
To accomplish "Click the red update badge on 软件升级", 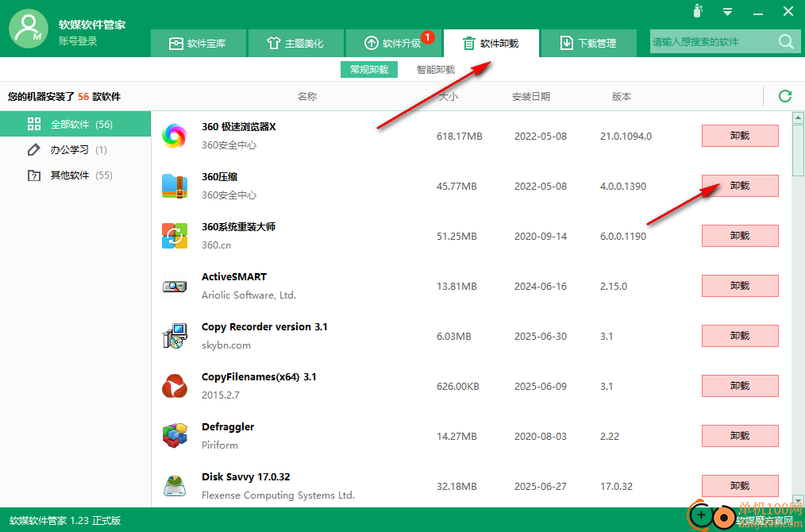I will pos(428,37).
